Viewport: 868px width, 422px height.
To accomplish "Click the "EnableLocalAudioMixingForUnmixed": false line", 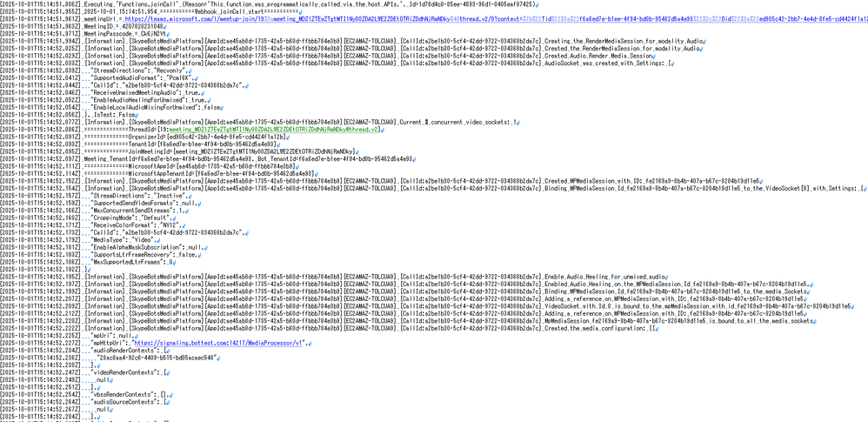I will pos(157,107).
